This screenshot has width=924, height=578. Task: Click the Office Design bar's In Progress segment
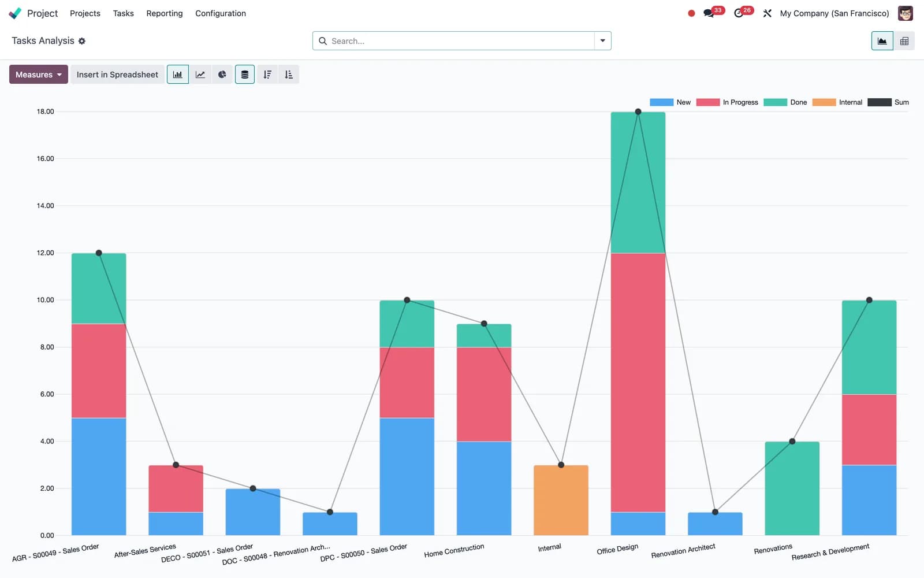click(638, 383)
